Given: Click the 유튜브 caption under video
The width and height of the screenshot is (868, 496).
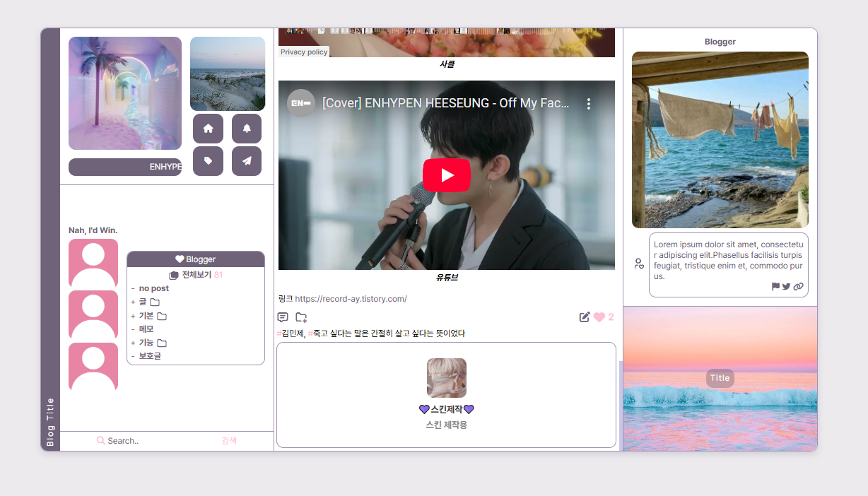Looking at the screenshot, I should point(447,278).
